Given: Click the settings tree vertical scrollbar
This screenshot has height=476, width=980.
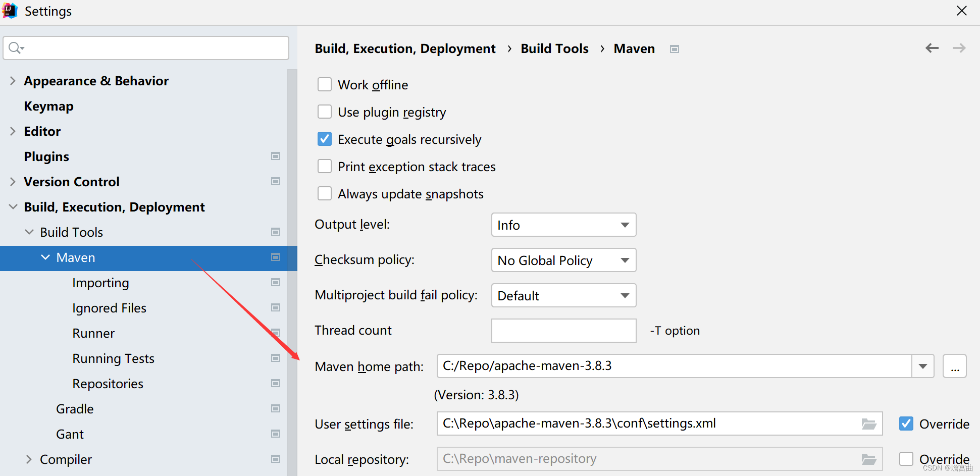Looking at the screenshot, I should point(292,273).
